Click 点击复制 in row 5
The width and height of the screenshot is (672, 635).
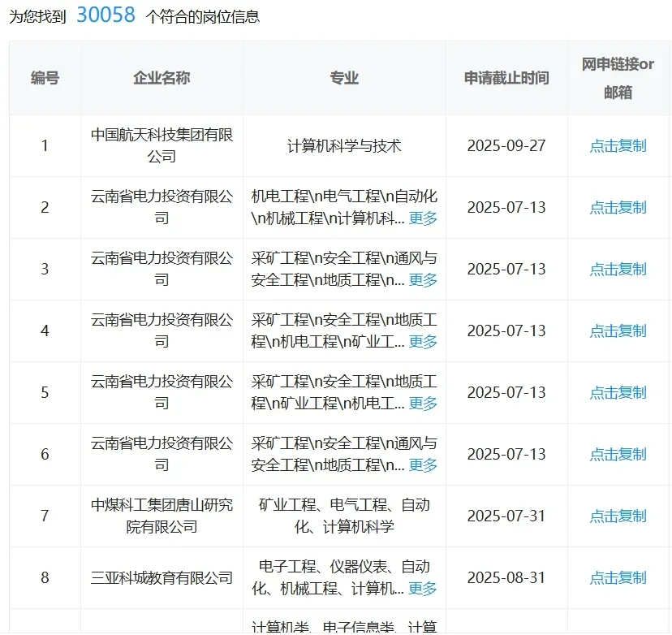tap(618, 393)
